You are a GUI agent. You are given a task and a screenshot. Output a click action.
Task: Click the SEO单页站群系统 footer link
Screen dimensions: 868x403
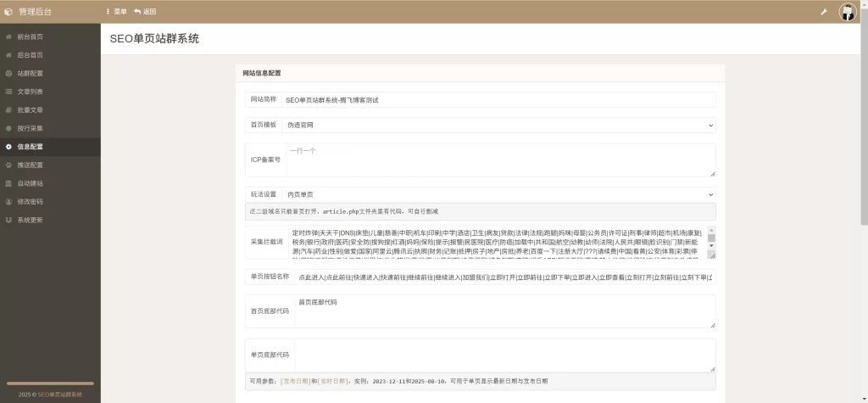pos(59,395)
